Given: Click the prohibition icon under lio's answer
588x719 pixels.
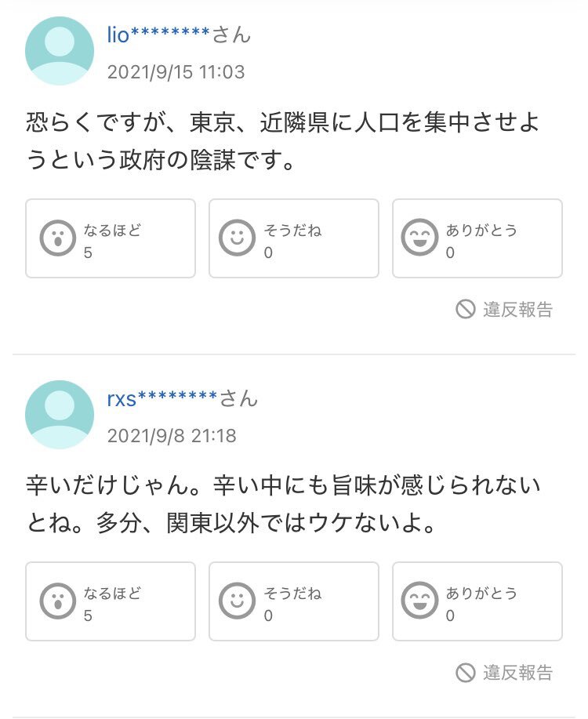Looking at the screenshot, I should point(466,310).
